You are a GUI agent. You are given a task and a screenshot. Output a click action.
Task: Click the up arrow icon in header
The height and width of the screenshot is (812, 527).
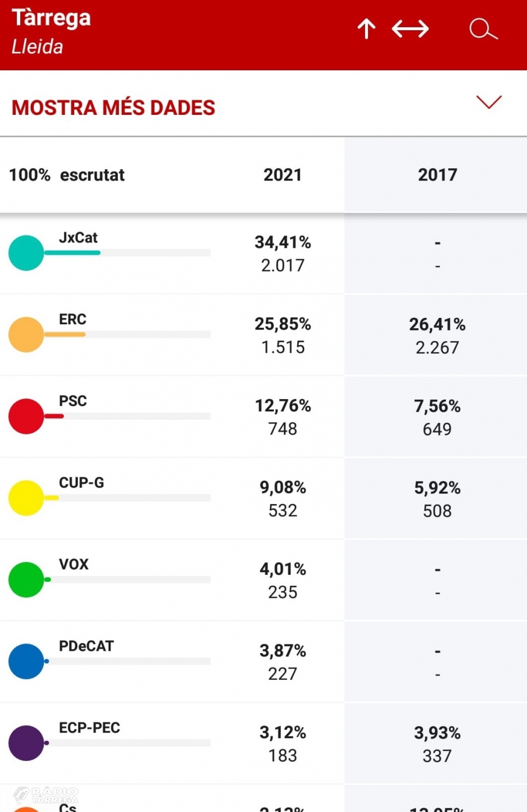366,28
